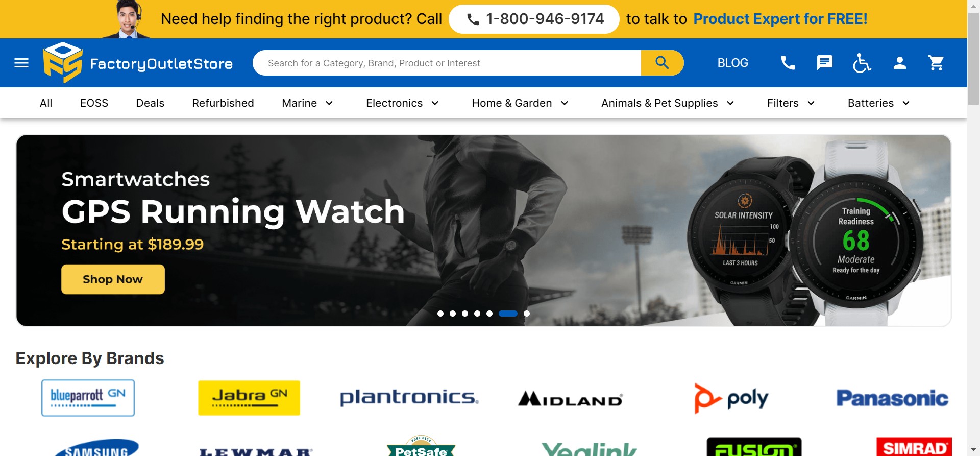Open the hamburger navigation menu

(x=21, y=63)
